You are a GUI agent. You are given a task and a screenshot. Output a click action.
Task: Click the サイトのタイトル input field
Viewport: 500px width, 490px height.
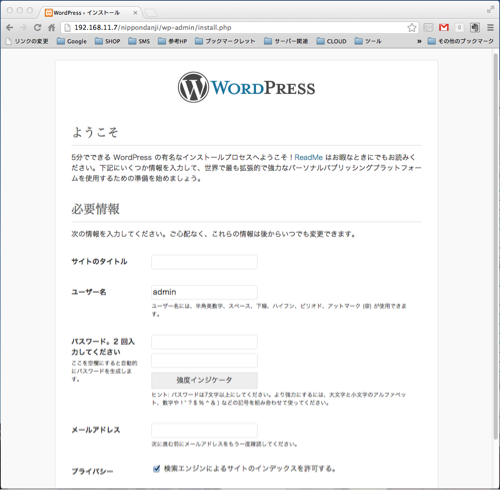tap(204, 262)
